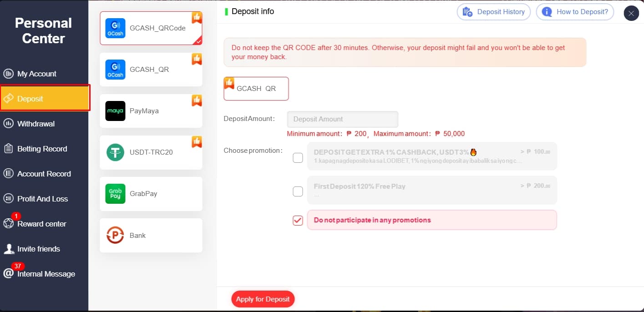Open Deposit History
The width and height of the screenshot is (644, 312).
494,12
